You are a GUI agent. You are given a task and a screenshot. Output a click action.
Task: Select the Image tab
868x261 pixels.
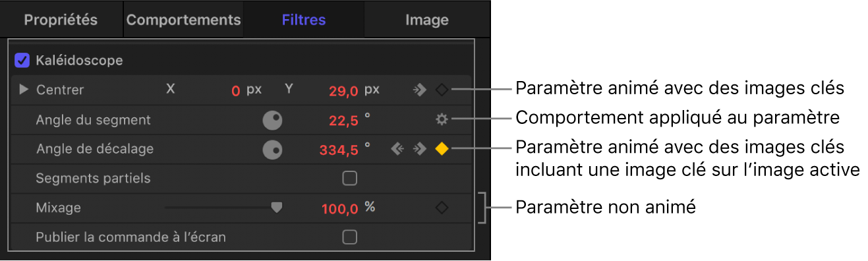click(x=426, y=20)
